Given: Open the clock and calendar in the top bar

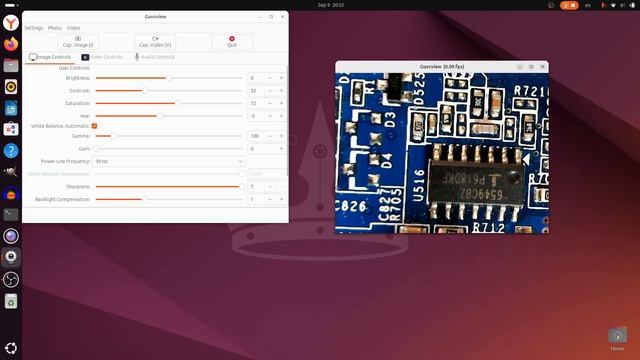Looking at the screenshot, I should (331, 5).
